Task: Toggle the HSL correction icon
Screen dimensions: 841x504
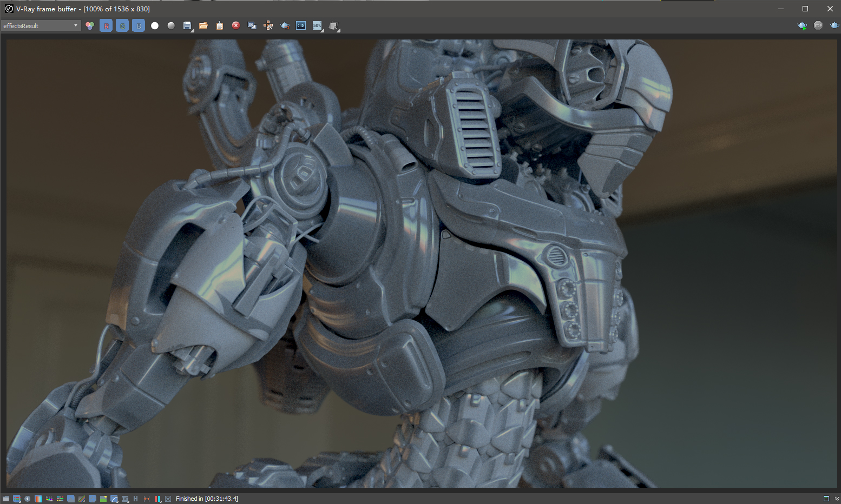Action: 49,499
